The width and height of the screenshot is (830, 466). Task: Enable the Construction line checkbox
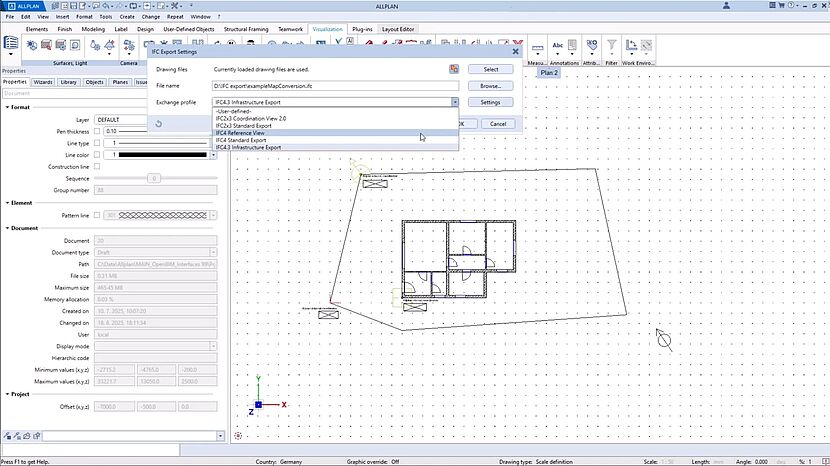pyautogui.click(x=97, y=166)
